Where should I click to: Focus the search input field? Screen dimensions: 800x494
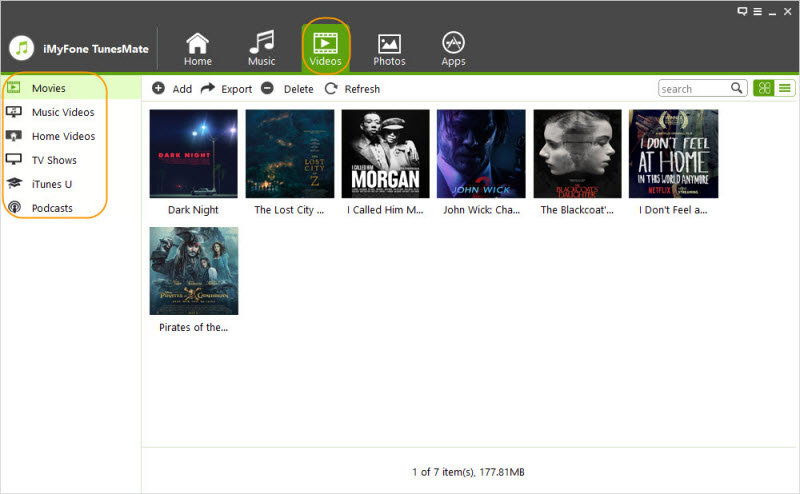(x=694, y=89)
